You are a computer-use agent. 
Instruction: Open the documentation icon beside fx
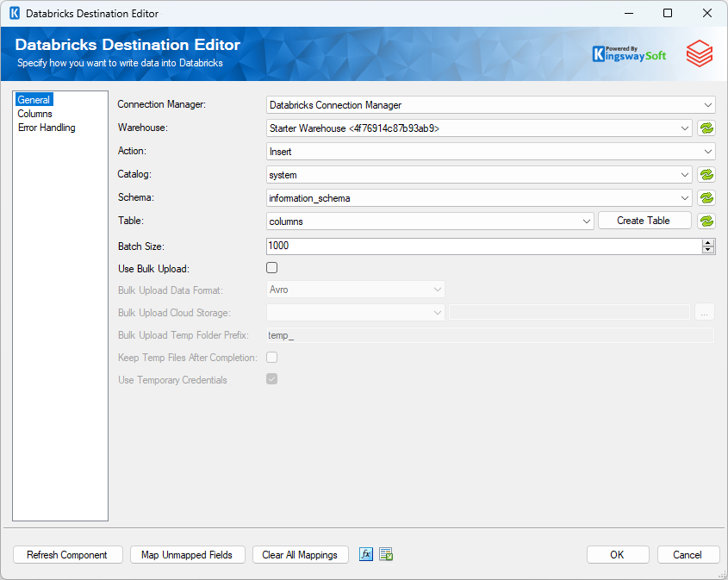386,554
